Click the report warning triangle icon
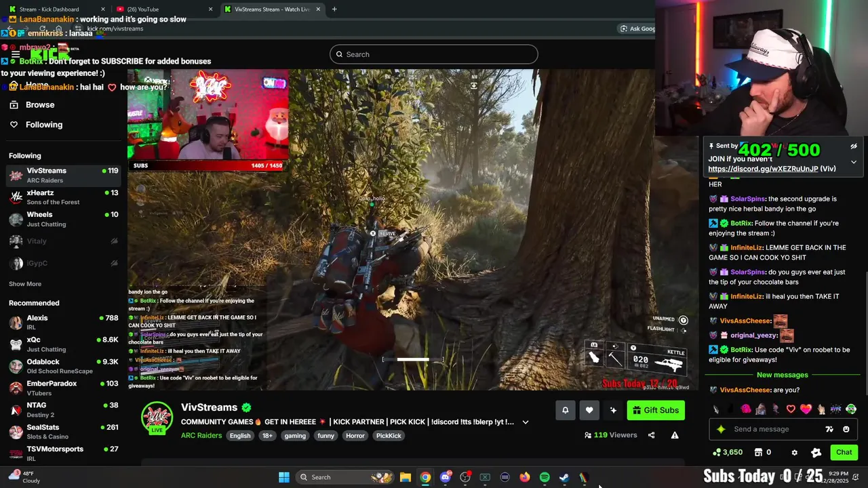868x488 pixels. coord(675,435)
